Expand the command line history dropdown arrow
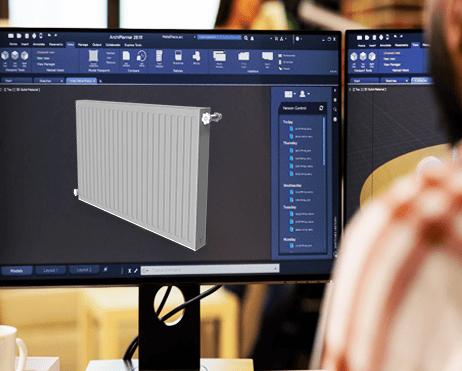Image resolution: width=462 pixels, height=371 pixels. (276, 269)
